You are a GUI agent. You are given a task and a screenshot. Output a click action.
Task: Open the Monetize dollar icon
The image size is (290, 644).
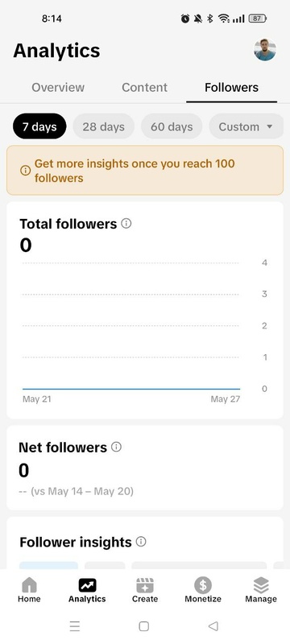[x=203, y=585]
